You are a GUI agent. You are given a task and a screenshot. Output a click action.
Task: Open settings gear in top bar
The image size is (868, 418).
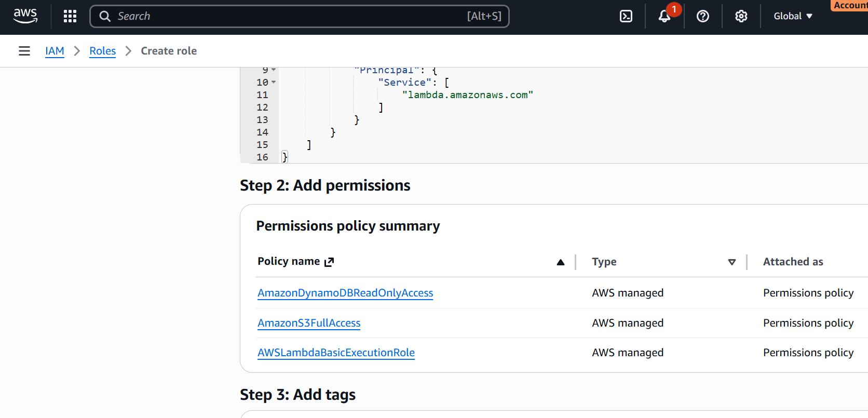point(741,16)
